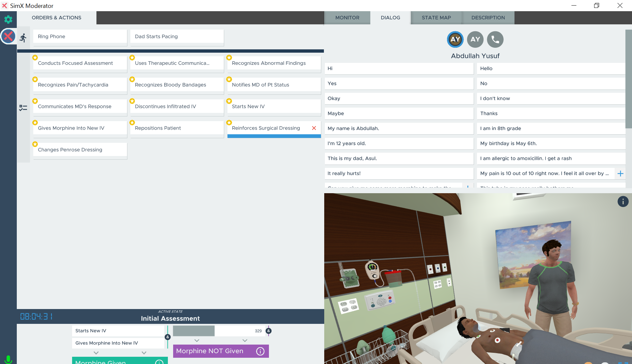Click the green microphone icon
Screen dimensions: 632x364
pos(9,359)
